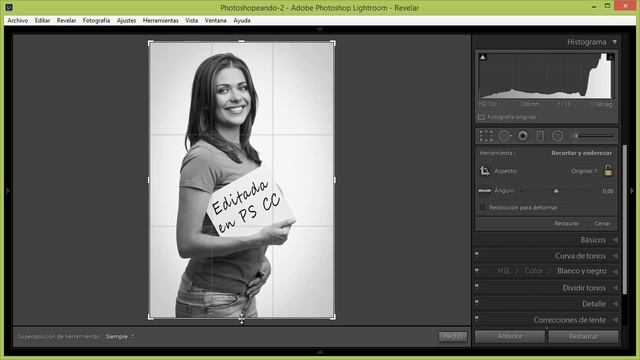This screenshot has height=360, width=640.
Task: Open the Archivo menu
Action: point(18,20)
